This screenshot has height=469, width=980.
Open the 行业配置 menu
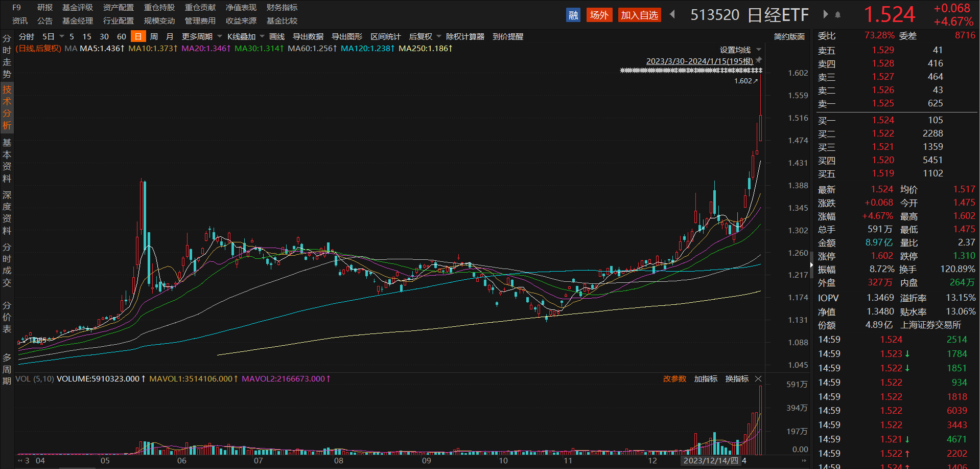click(119, 21)
